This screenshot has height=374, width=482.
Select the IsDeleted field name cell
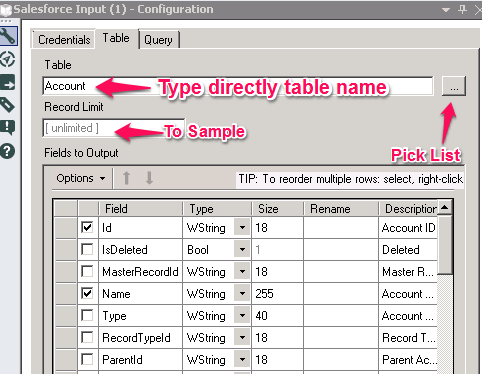tap(141, 250)
